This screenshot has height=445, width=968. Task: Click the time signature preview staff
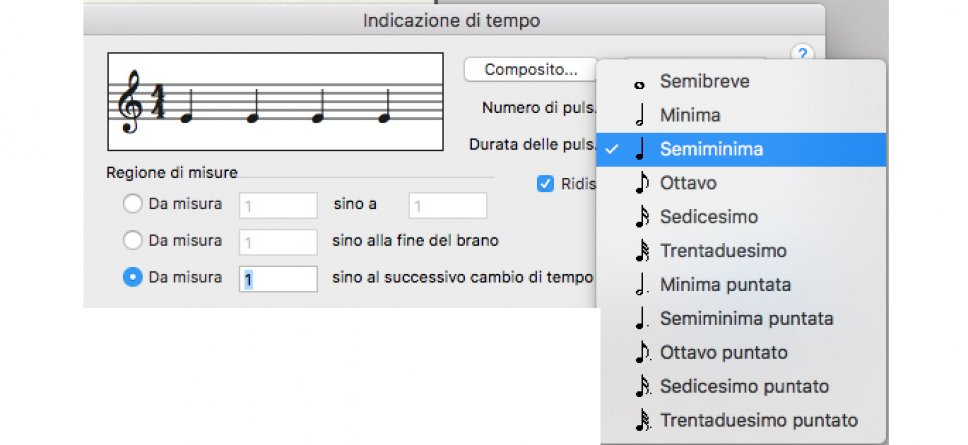click(x=275, y=102)
